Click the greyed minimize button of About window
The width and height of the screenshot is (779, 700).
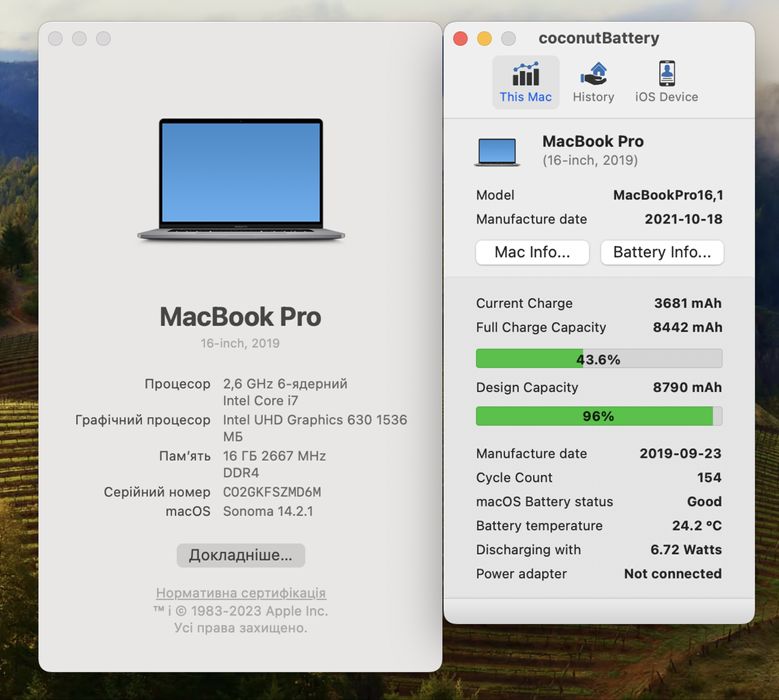click(x=79, y=38)
